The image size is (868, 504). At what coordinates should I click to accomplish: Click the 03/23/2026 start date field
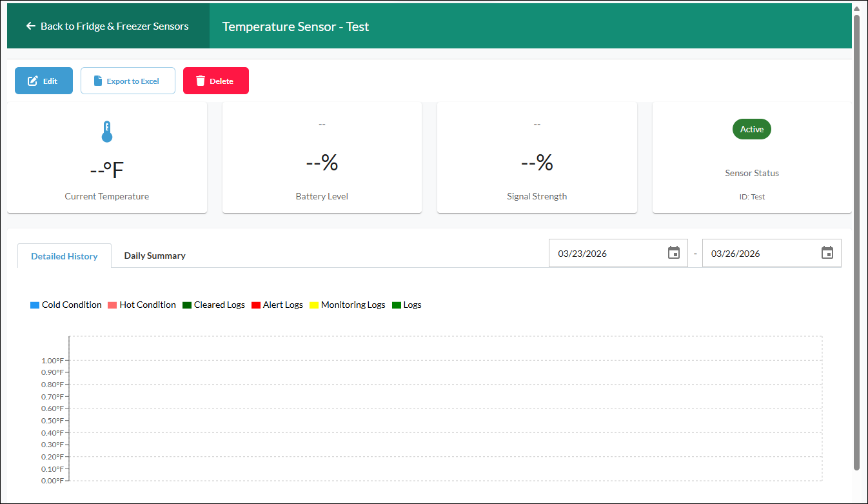click(618, 253)
